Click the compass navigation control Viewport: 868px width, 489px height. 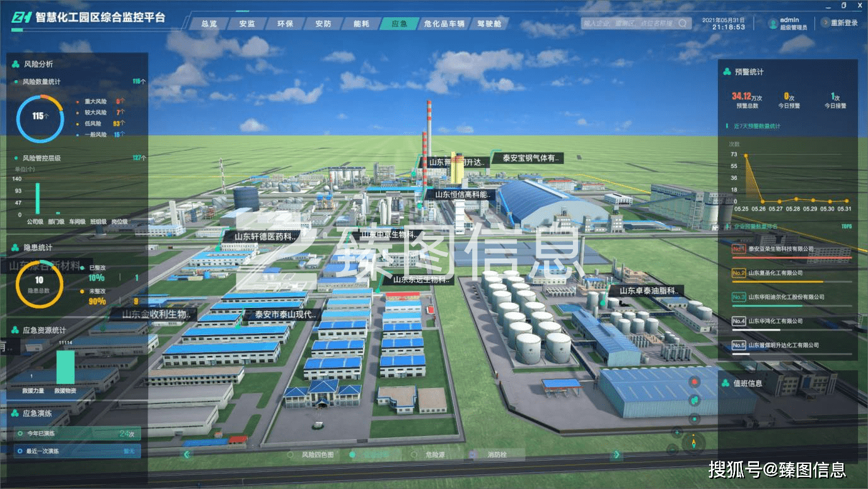(694, 444)
